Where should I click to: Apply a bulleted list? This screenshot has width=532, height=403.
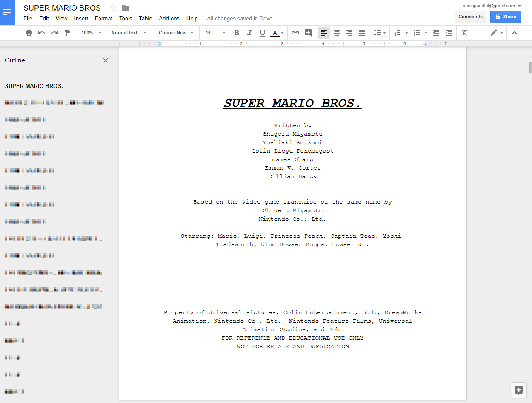pos(417,33)
